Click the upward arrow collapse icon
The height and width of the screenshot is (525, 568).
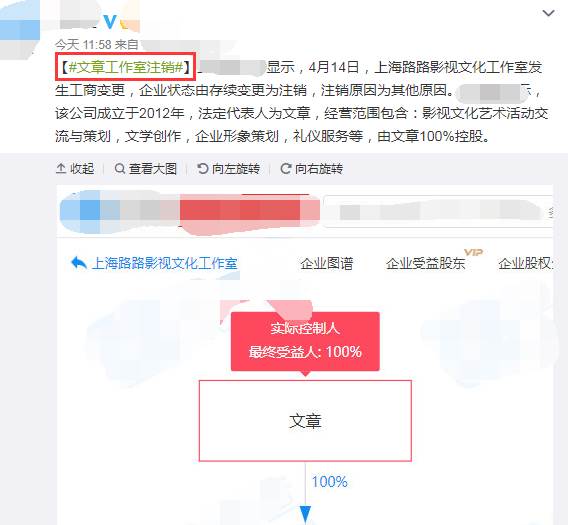(61, 169)
